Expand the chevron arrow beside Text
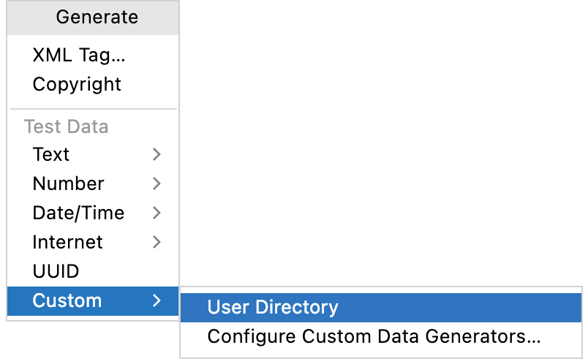The height and width of the screenshot is (364, 588). (x=157, y=154)
